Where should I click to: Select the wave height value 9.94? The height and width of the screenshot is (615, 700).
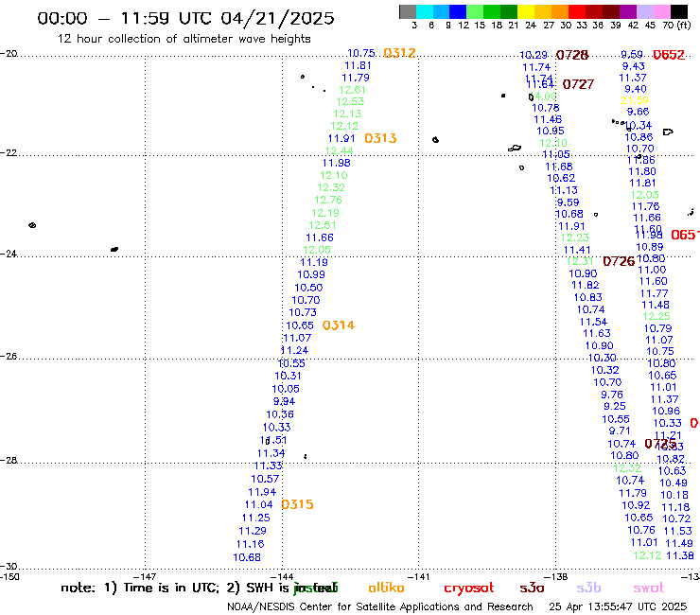pyautogui.click(x=285, y=401)
